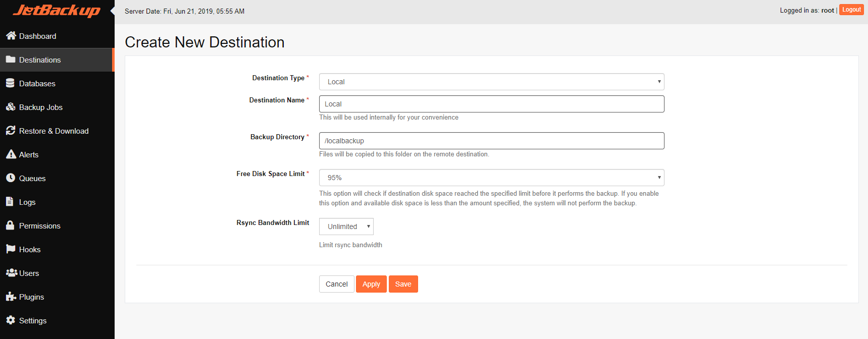This screenshot has height=339, width=868.
Task: Click the Backup Directory label
Action: [x=277, y=137]
